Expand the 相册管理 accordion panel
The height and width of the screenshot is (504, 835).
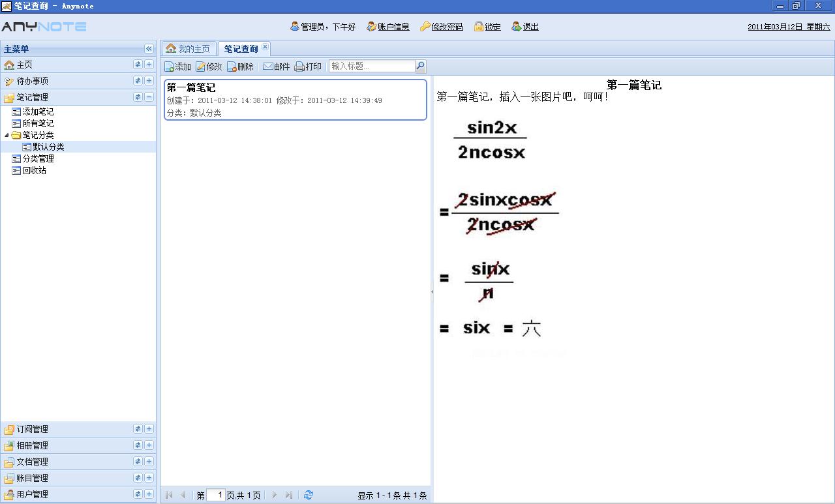(149, 445)
